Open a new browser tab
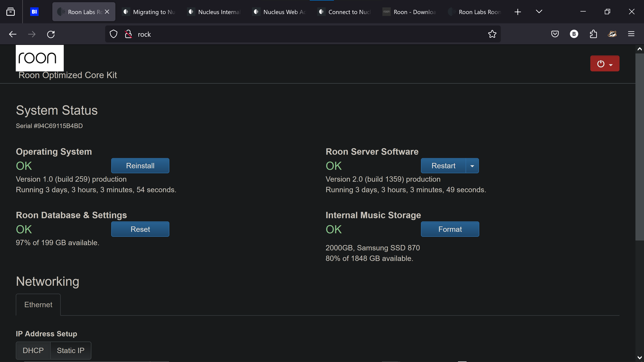The width and height of the screenshot is (644, 362). coord(518,12)
